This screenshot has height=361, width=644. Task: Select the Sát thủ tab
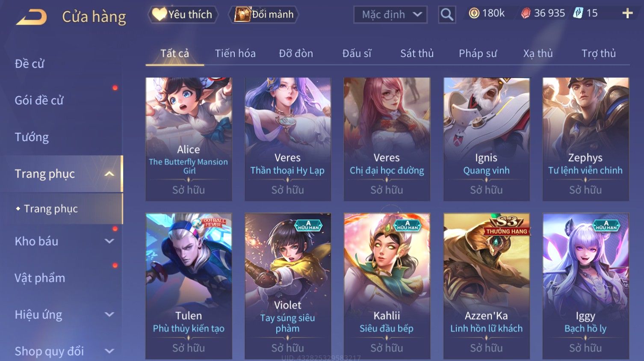click(x=417, y=53)
